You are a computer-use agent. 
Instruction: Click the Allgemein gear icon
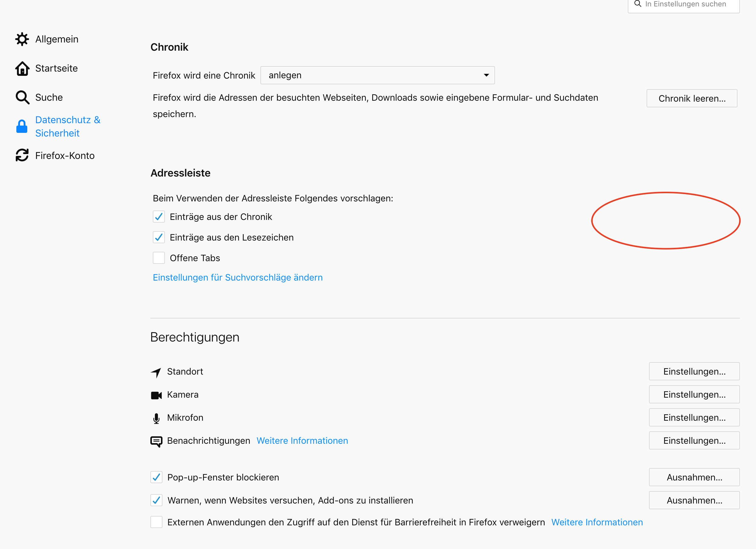22,39
